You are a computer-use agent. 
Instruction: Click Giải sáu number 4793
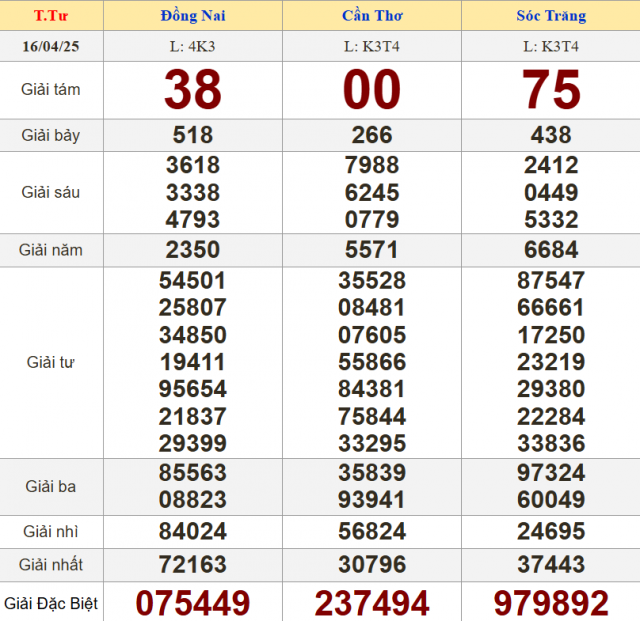pyautogui.click(x=193, y=219)
